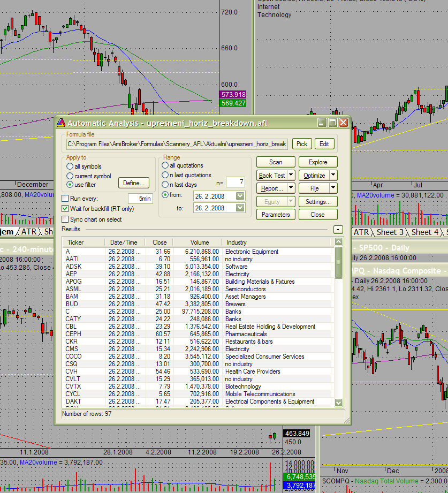448x493 pixels.
Task: Open the to date picker dropdown
Action: click(x=240, y=208)
